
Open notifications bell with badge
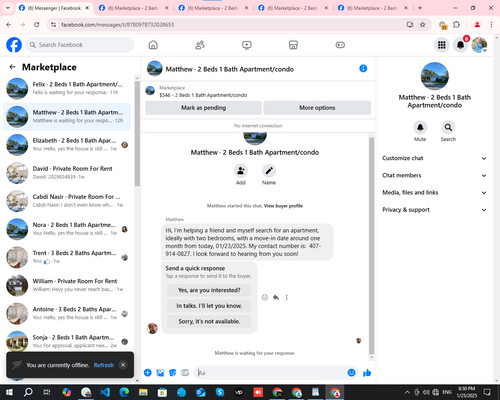point(461,45)
